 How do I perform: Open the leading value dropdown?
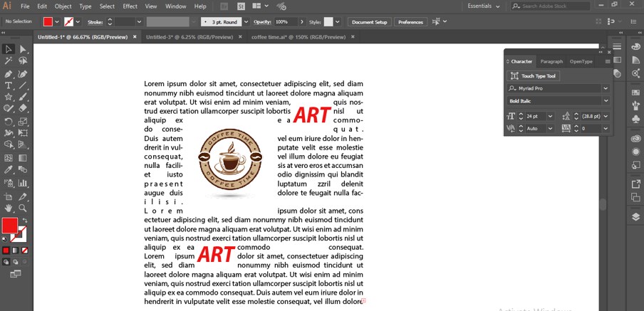pyautogui.click(x=606, y=116)
